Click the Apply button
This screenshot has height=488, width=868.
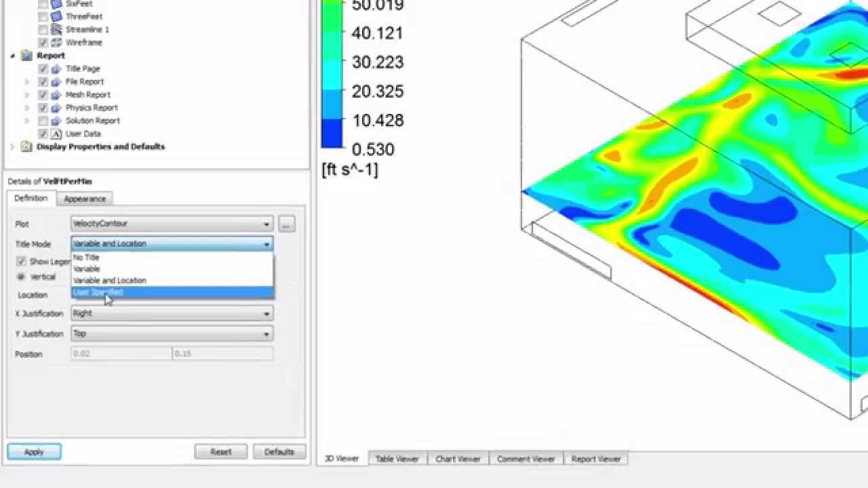click(34, 452)
